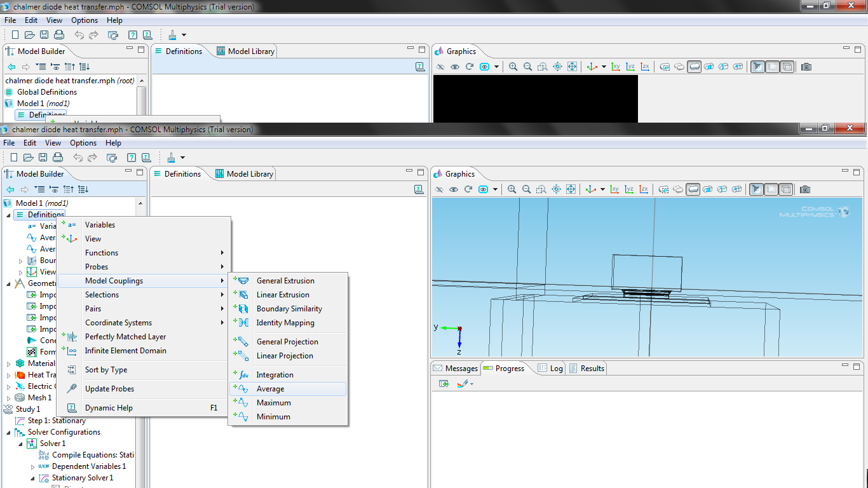This screenshot has height=488, width=868.
Task: Choose Average in Model Couplings submenu
Action: coord(288,389)
